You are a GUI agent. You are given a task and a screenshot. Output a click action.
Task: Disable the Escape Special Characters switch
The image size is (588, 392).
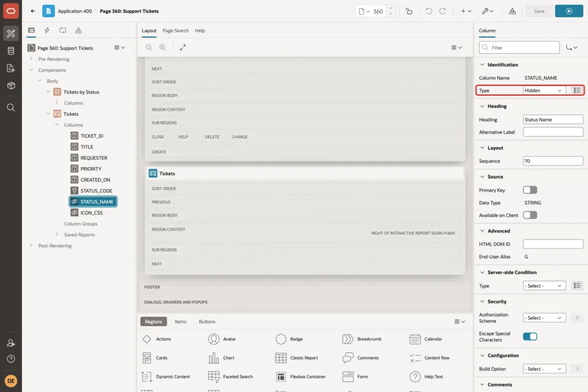pos(530,336)
